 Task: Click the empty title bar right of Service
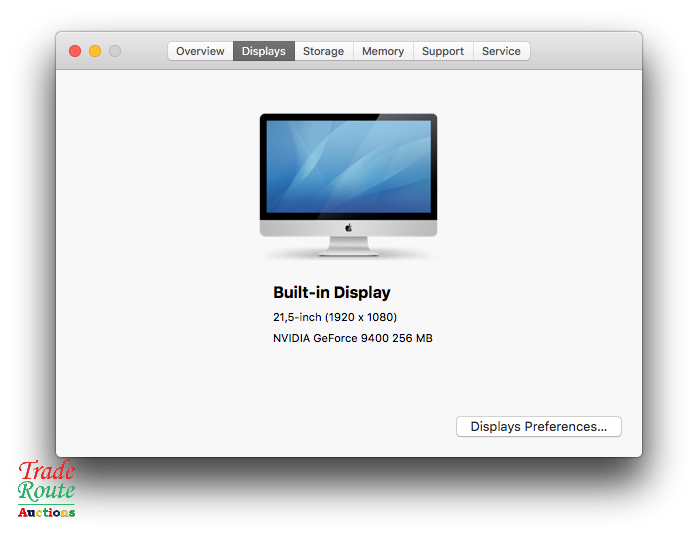point(585,51)
